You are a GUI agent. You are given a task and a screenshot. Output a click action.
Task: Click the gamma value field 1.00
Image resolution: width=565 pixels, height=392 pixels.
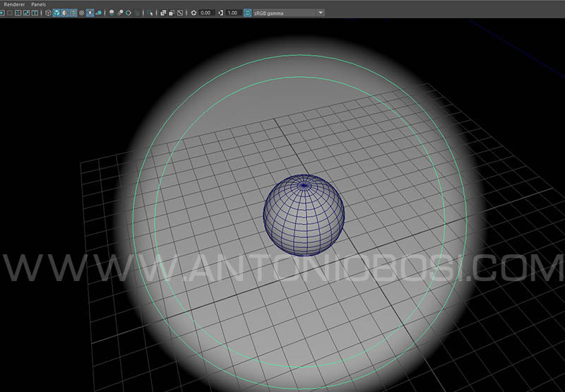(234, 13)
